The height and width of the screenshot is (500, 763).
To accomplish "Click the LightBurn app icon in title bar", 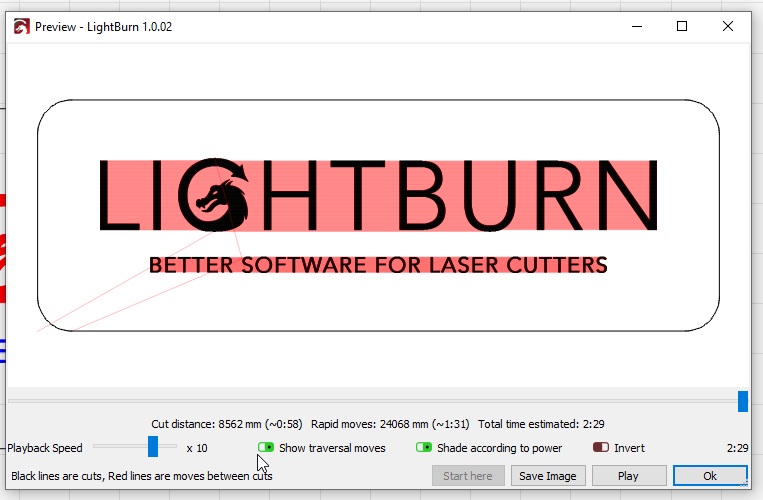I will click(21, 26).
